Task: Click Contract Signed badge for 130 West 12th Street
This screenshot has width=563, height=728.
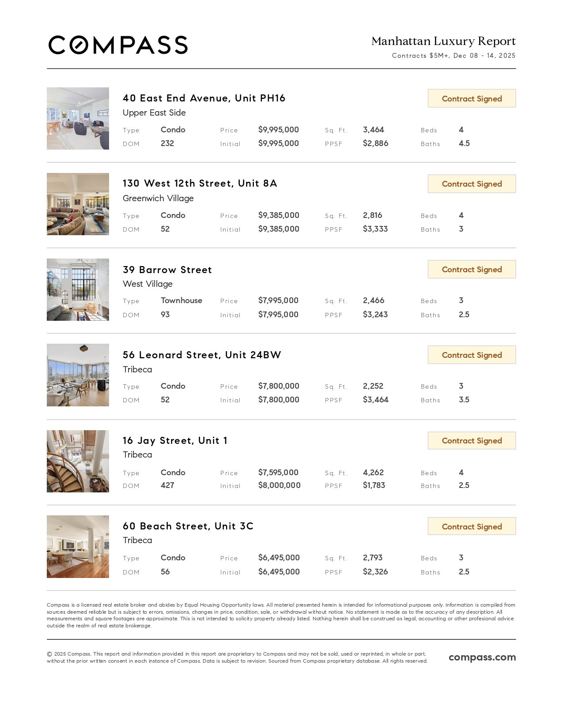Action: click(x=472, y=184)
